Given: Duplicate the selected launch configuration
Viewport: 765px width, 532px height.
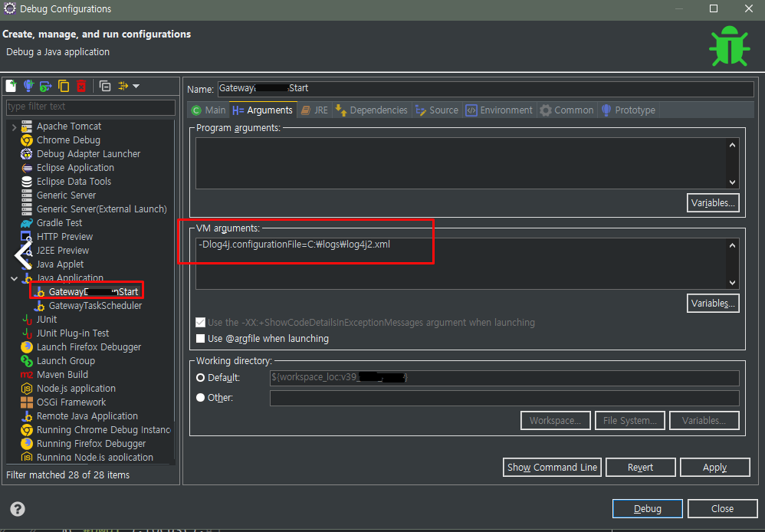Looking at the screenshot, I should tap(64, 86).
